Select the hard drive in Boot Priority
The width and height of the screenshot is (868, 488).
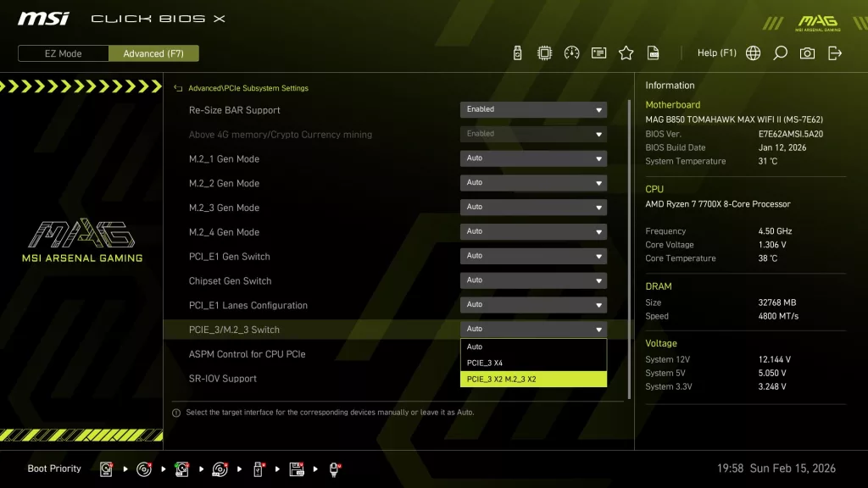click(x=107, y=469)
